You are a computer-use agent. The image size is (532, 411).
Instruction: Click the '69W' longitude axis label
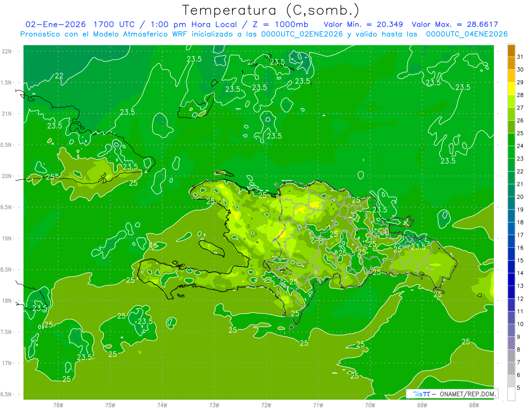tap(422, 405)
